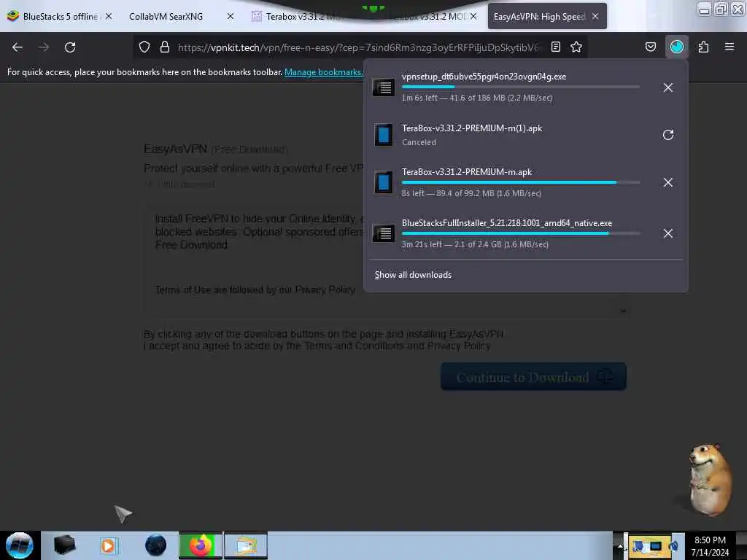This screenshot has height=560, width=747.
Task: Click the Continue to Download button
Action: [x=533, y=377]
